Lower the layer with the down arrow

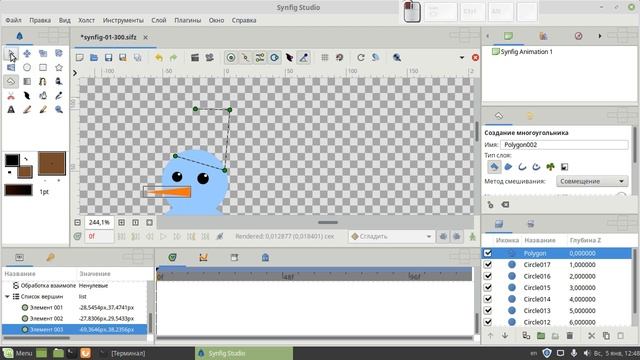505,336
